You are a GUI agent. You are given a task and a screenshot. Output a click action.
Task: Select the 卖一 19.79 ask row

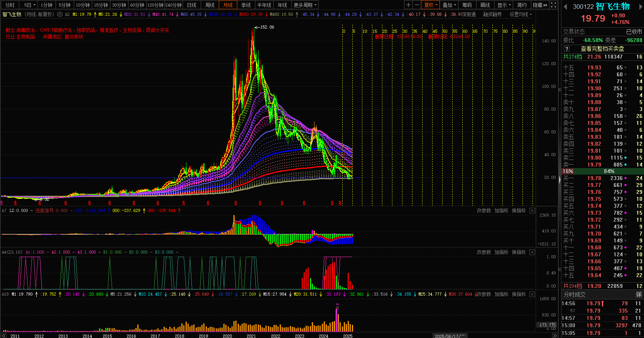(602, 165)
